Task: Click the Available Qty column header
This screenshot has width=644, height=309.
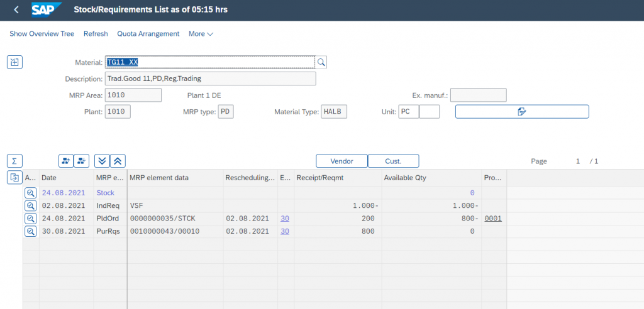Action: [x=431, y=178]
